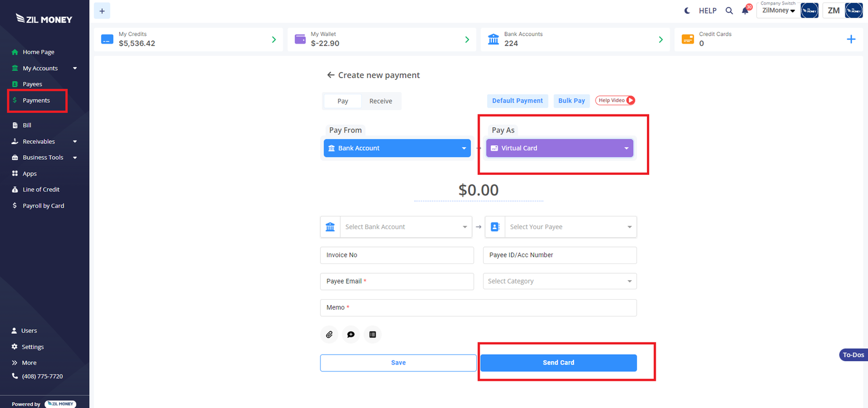Click the Payee ID/Acc Number field

click(x=560, y=255)
